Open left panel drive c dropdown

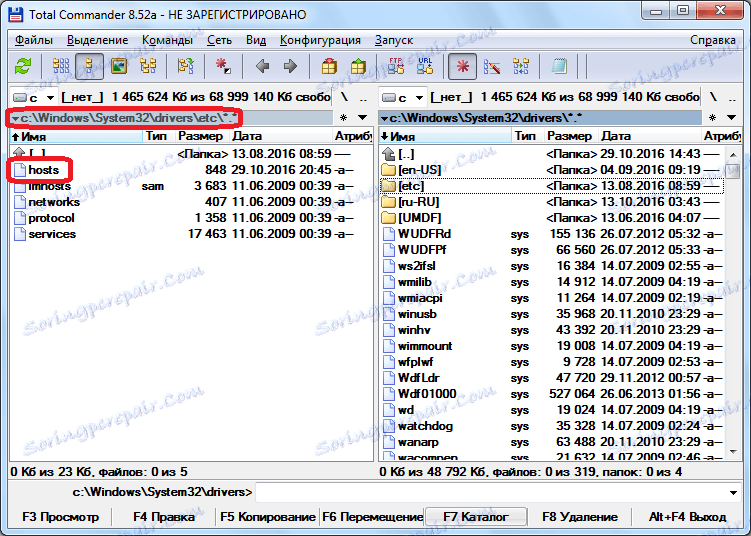(34, 98)
